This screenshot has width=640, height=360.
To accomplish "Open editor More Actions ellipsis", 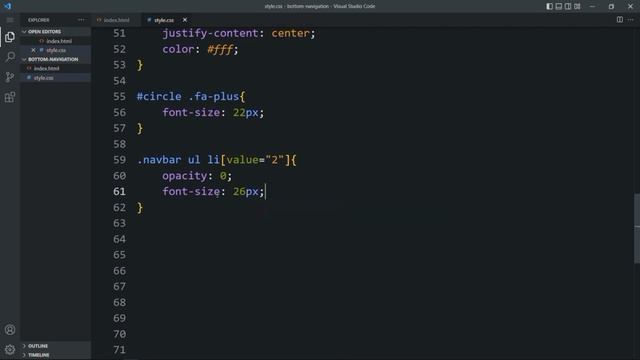I will 631,20.
